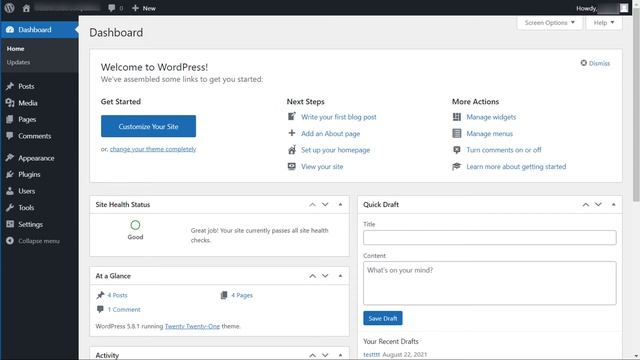Viewport: 640px width, 360px height.
Task: Open the Write your first blog post link
Action: [339, 117]
